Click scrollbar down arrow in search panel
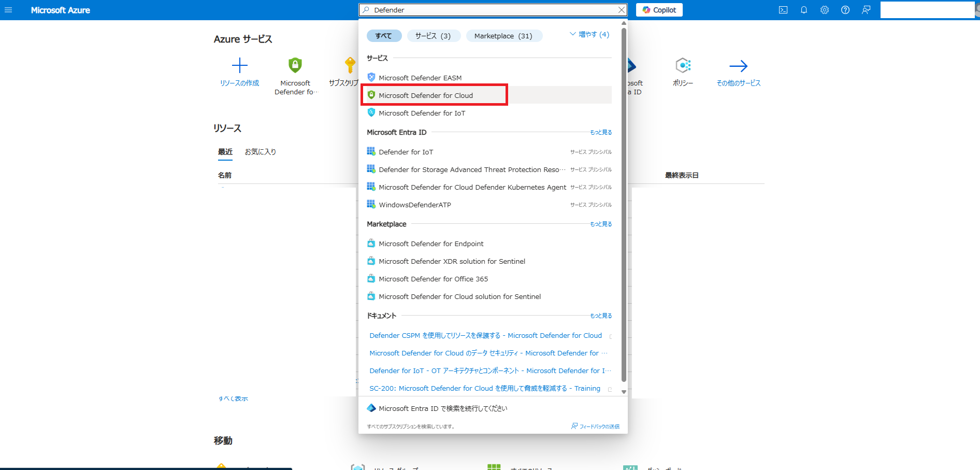This screenshot has width=980, height=470. [x=624, y=392]
